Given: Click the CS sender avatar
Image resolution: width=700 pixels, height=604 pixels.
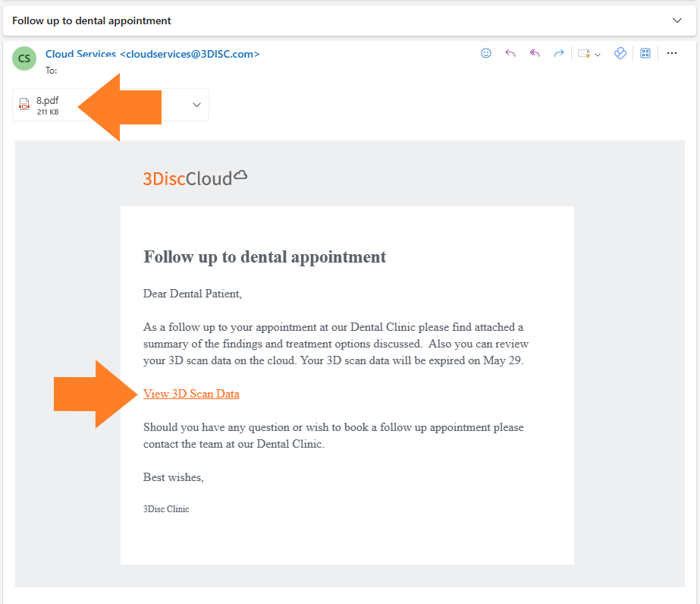Looking at the screenshot, I should (24, 58).
